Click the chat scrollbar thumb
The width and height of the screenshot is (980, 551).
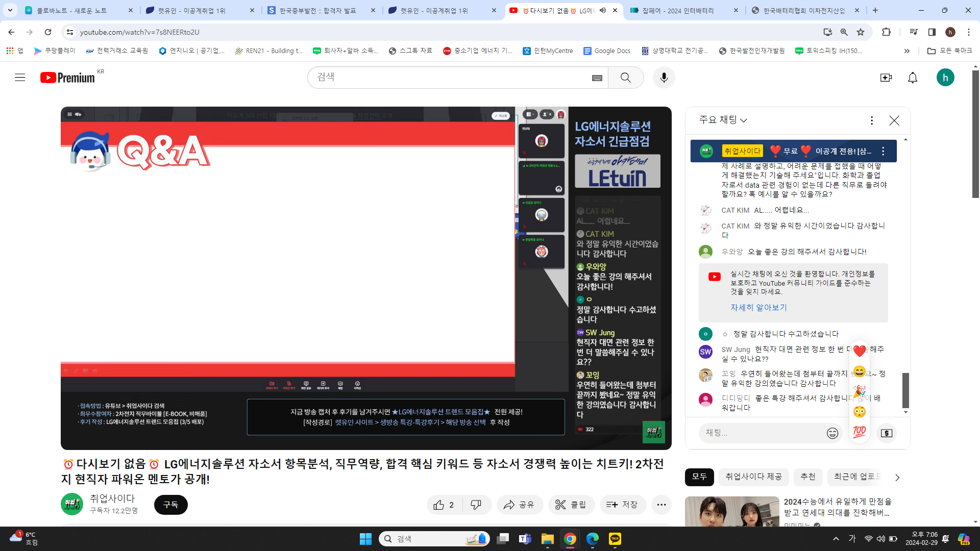tap(905, 390)
